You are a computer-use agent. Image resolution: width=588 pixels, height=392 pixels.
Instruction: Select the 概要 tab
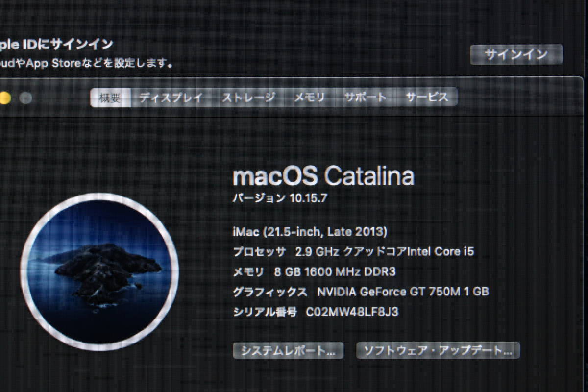[x=111, y=98]
